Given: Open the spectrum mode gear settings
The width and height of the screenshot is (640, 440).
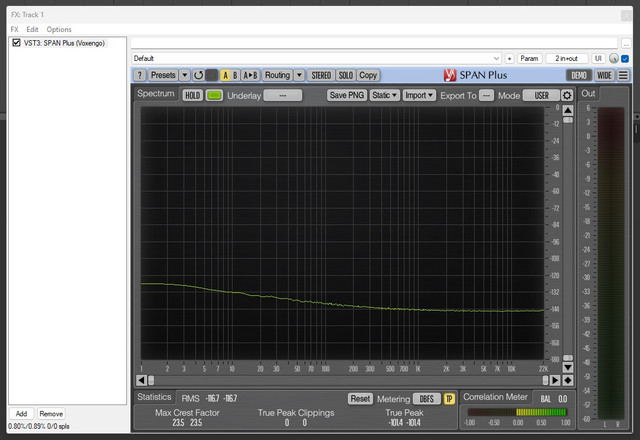Looking at the screenshot, I should [567, 96].
